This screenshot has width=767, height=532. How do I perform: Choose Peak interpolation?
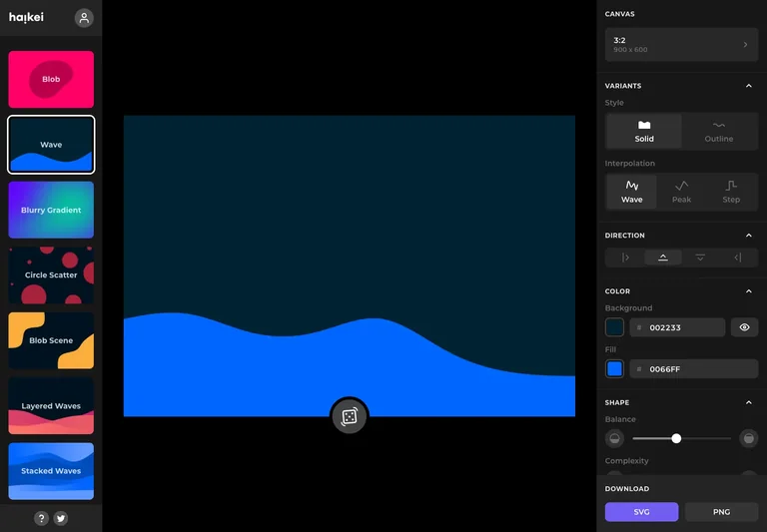point(681,193)
